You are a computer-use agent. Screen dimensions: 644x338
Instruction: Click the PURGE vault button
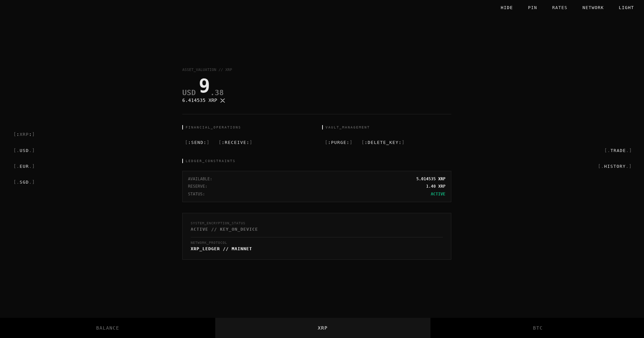339,143
